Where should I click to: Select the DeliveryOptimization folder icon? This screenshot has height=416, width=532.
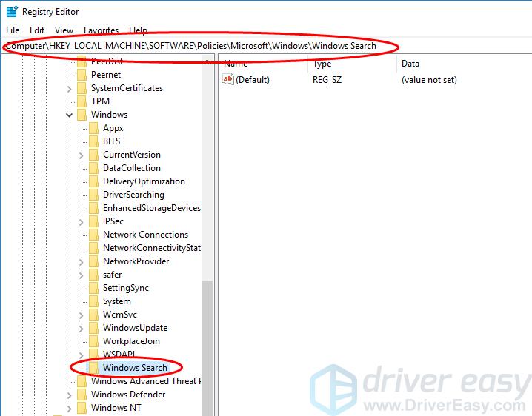93,181
